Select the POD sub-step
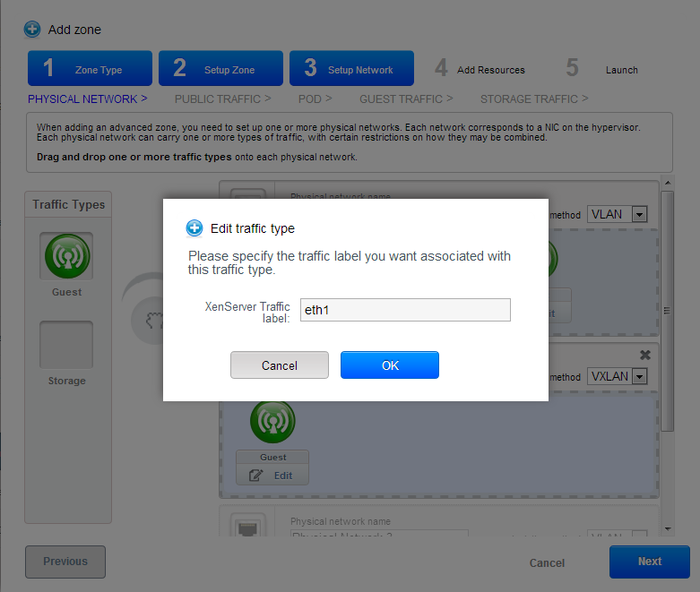 pyautogui.click(x=315, y=99)
